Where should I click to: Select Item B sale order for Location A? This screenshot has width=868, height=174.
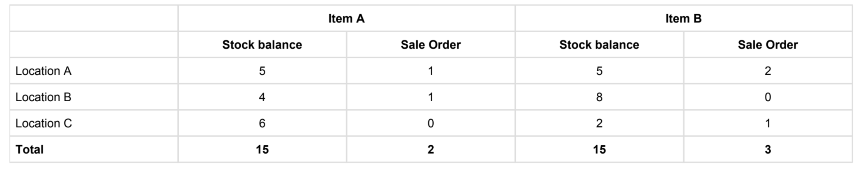pos(768,71)
